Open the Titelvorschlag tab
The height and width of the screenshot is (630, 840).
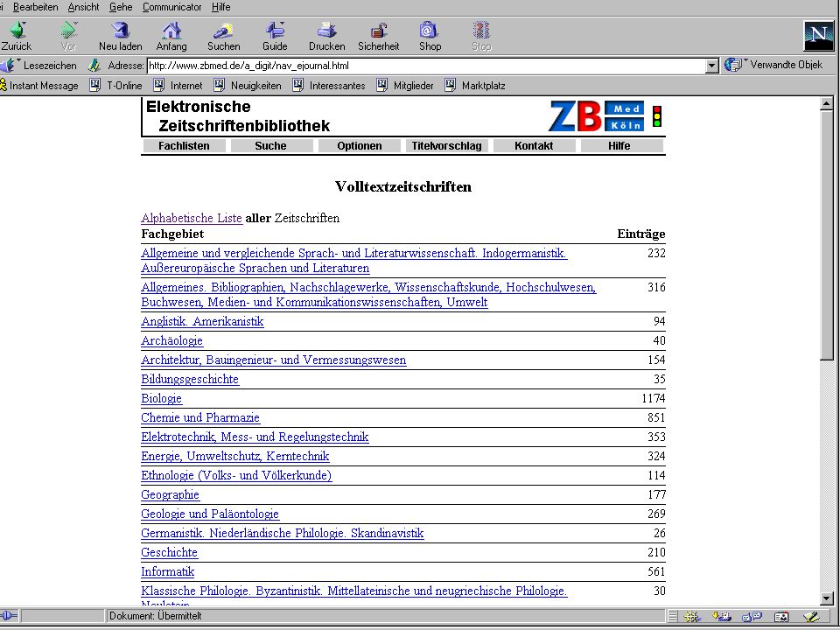[446, 146]
